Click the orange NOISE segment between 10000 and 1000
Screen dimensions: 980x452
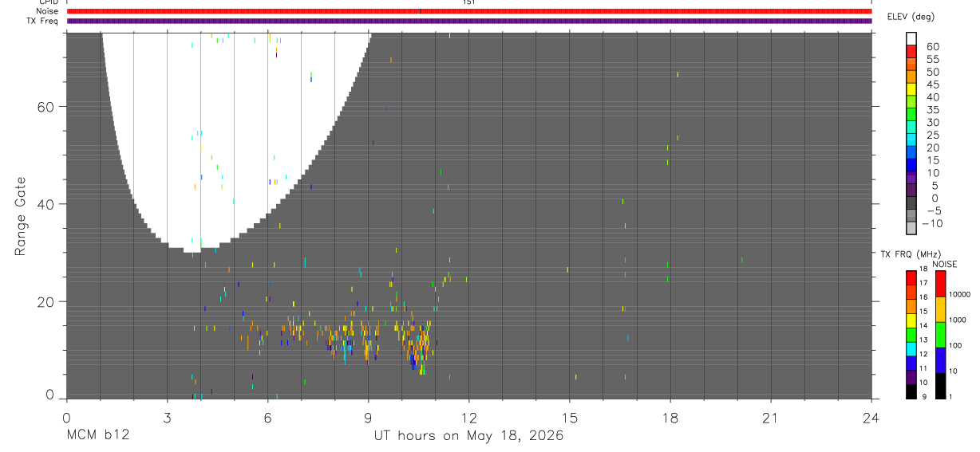940,309
